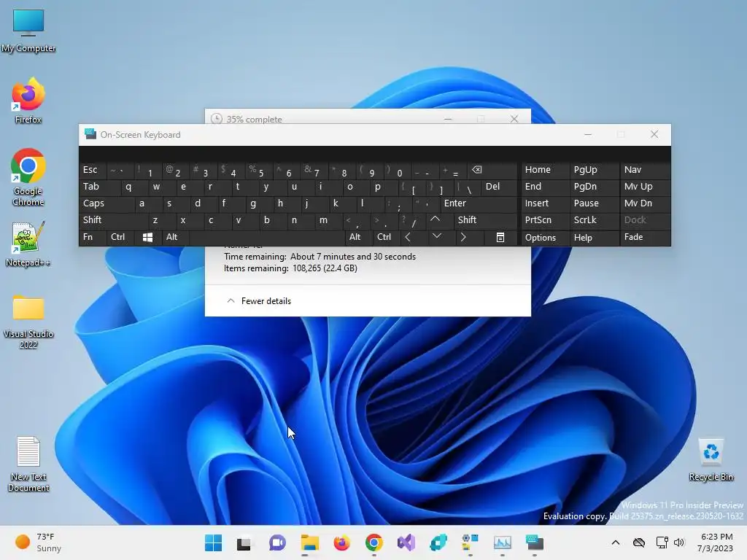Open File Explorer from the taskbar
Image resolution: width=747 pixels, height=560 pixels.
click(309, 542)
